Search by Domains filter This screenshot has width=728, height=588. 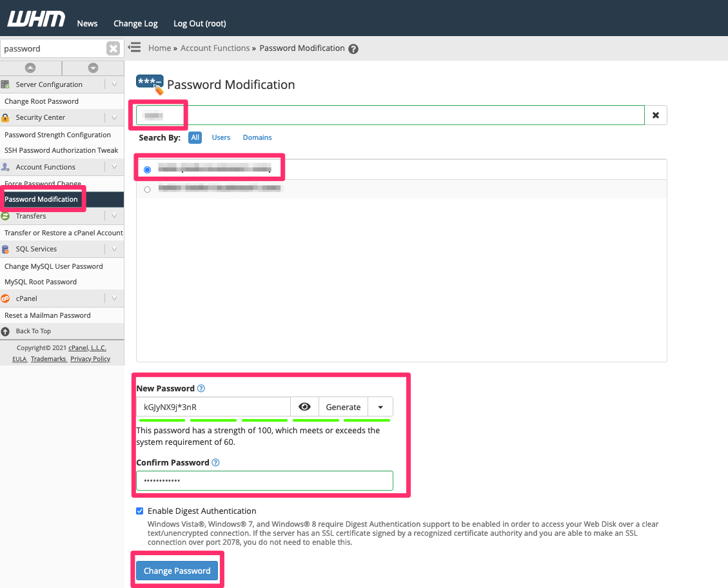click(257, 137)
